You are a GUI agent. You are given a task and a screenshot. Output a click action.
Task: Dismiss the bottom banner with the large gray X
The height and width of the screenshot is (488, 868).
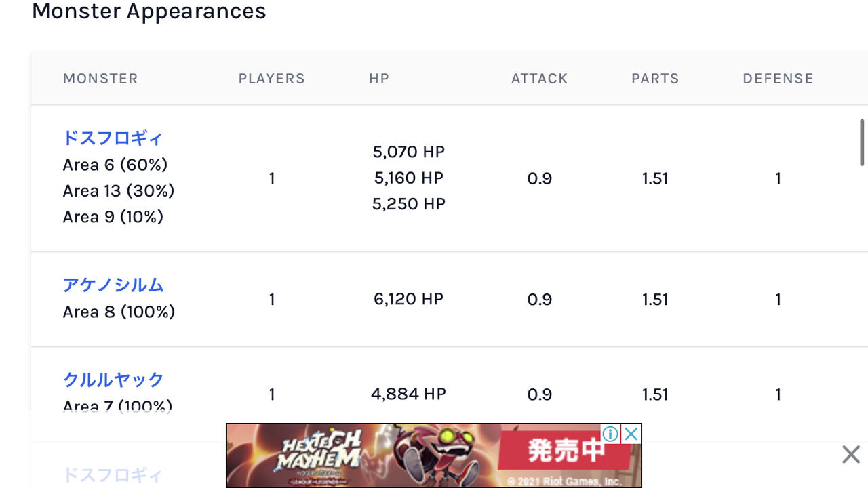[x=850, y=454]
